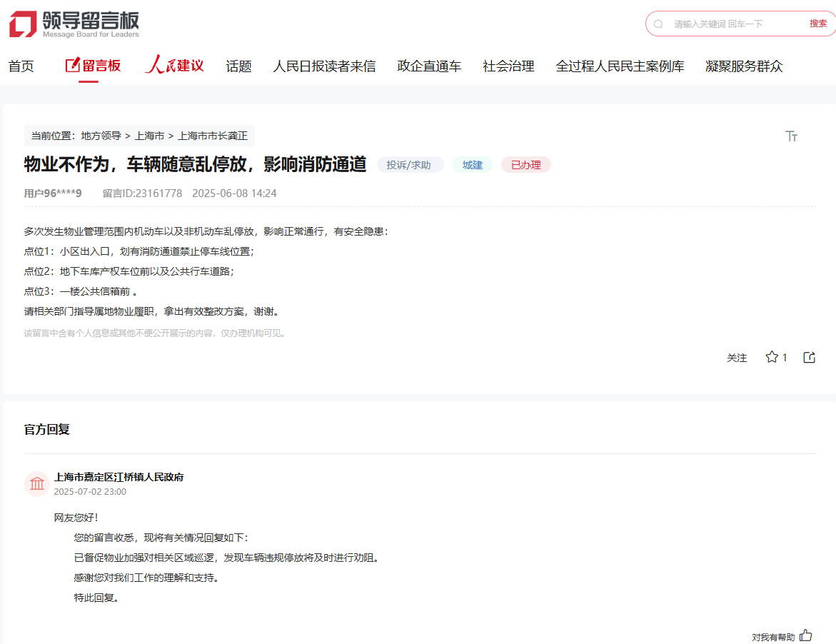Open the 首页 navigation item
836x644 pixels.
[x=21, y=66]
